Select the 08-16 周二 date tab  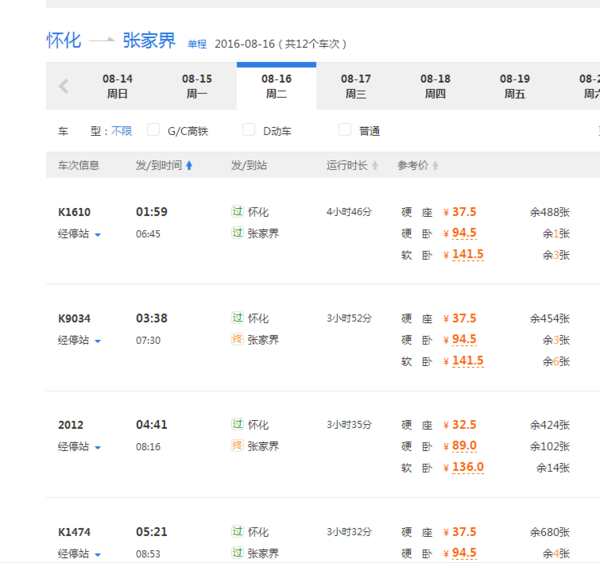pyautogui.click(x=277, y=86)
